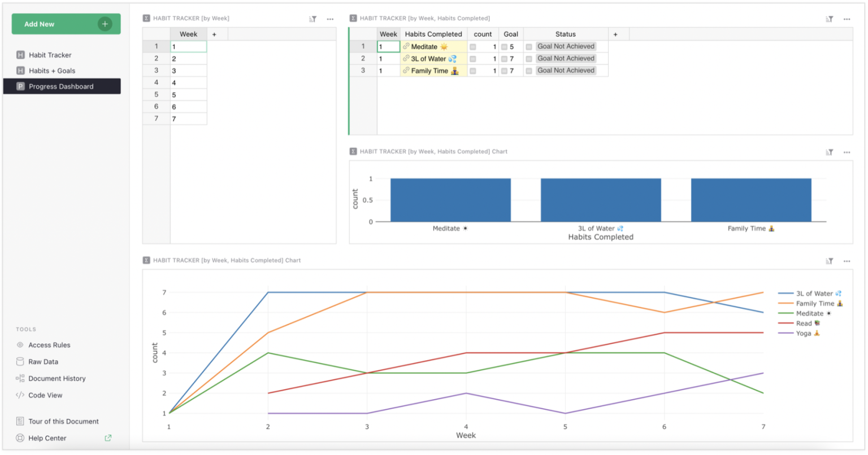Select the Raw Data tool icon
Screen dimensions: 868x455
20,361
